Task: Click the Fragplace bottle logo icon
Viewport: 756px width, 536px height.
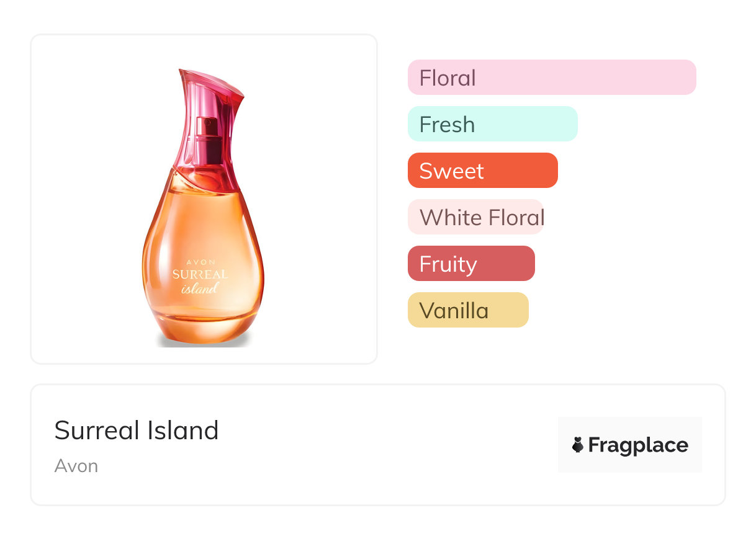Action: point(578,445)
